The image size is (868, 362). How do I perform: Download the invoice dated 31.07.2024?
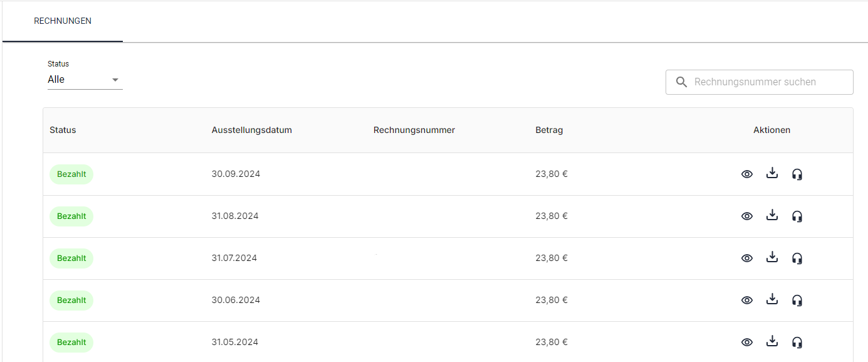click(772, 258)
